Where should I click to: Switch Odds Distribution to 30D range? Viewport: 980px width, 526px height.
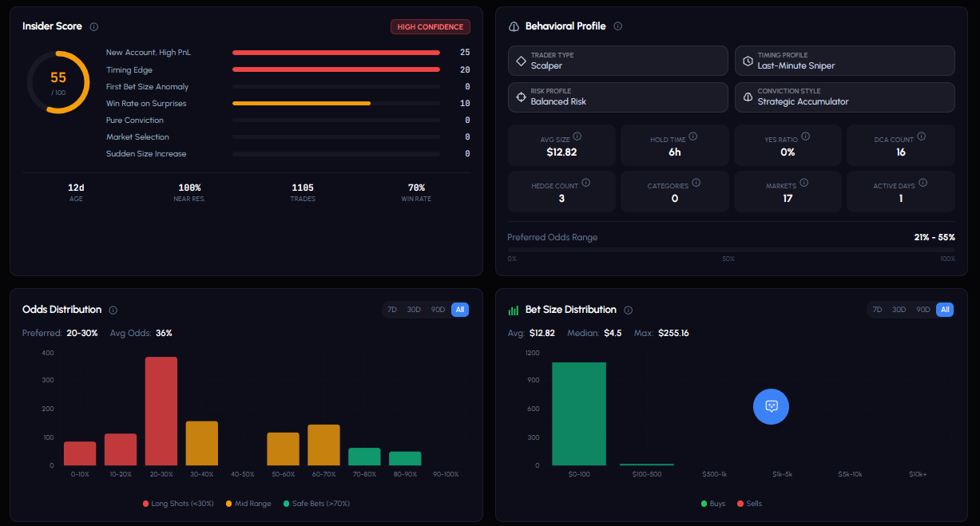coord(414,310)
